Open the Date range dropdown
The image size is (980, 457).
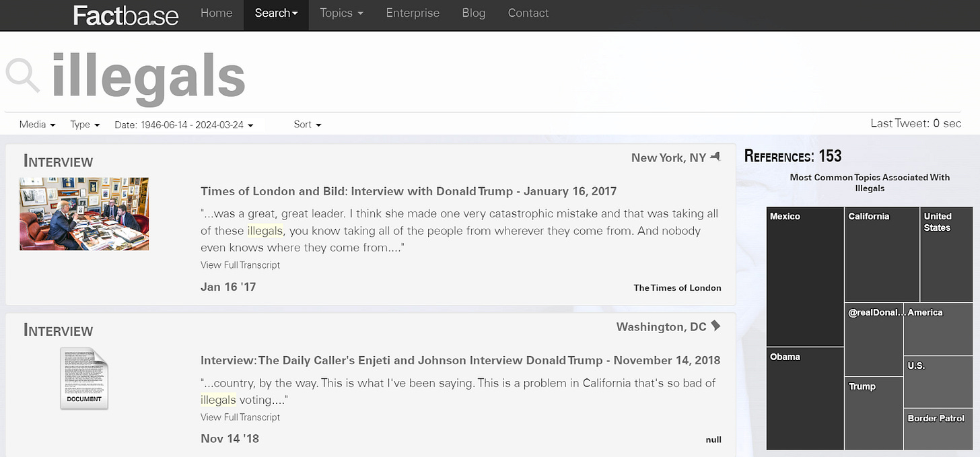184,125
